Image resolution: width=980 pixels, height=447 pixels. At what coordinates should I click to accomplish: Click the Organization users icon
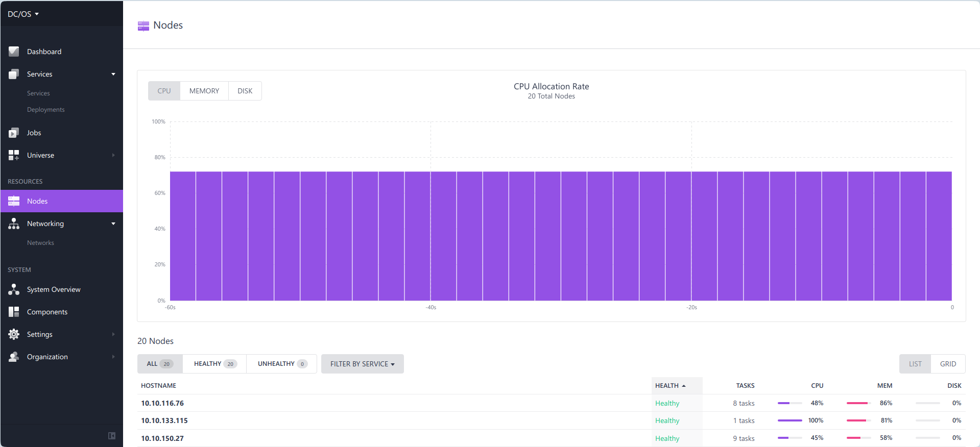click(14, 357)
